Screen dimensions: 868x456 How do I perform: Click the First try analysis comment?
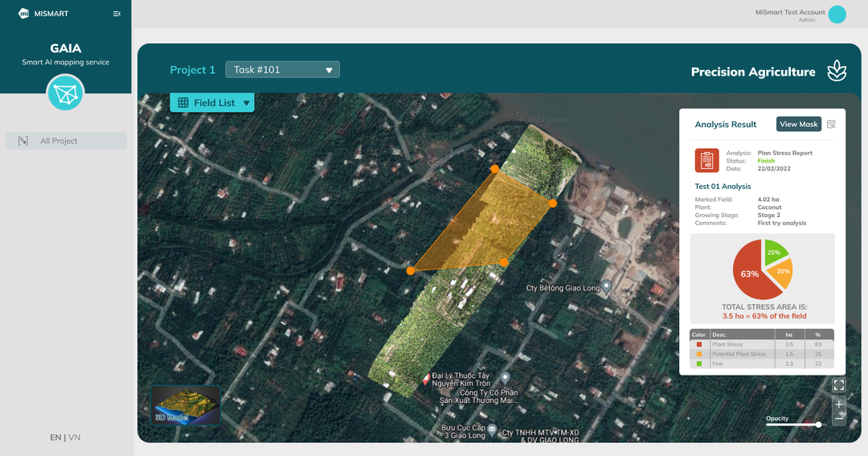pos(782,223)
